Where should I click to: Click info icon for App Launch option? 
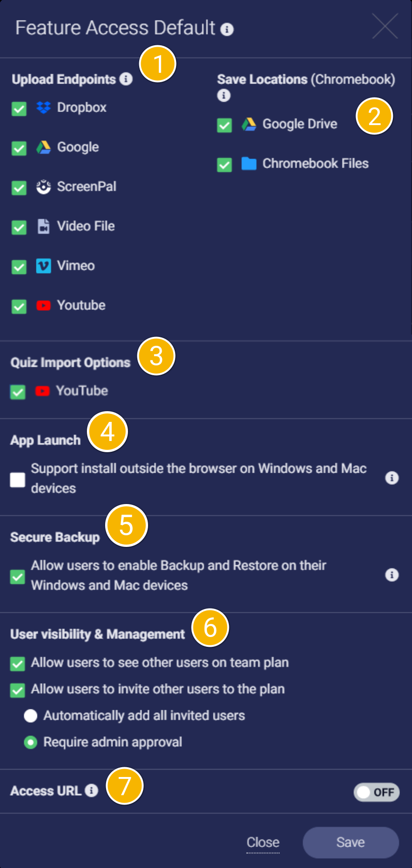pyautogui.click(x=392, y=478)
